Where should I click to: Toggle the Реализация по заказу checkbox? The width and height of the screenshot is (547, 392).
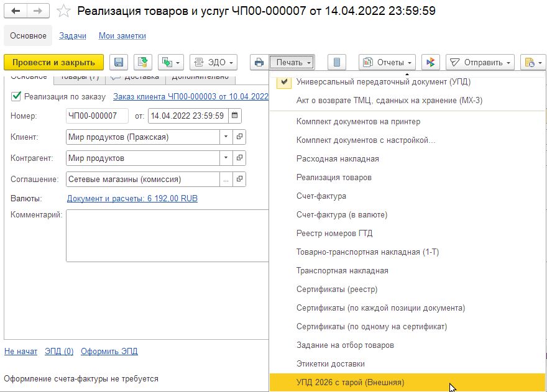[16, 96]
